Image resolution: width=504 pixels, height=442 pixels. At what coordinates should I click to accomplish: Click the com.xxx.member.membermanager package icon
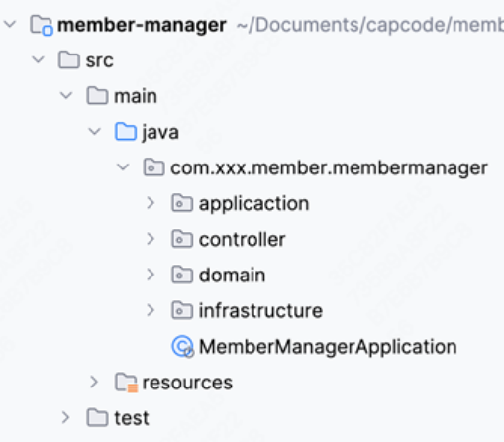point(153,167)
